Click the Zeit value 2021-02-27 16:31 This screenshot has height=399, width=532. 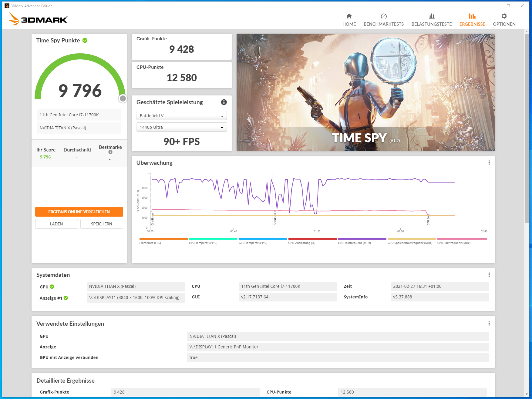[x=440, y=286]
